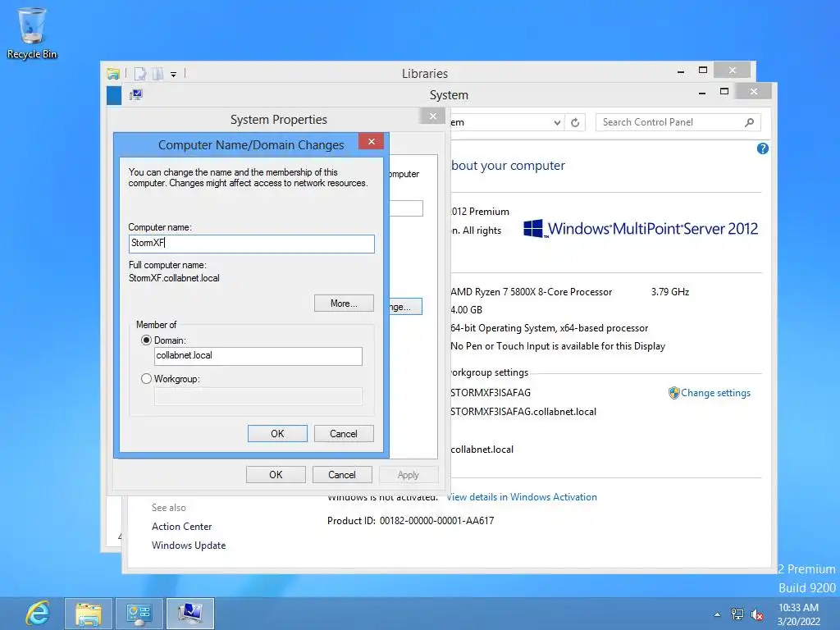Open View details in Windows Activation link
This screenshot has height=630, width=840.
(x=521, y=496)
